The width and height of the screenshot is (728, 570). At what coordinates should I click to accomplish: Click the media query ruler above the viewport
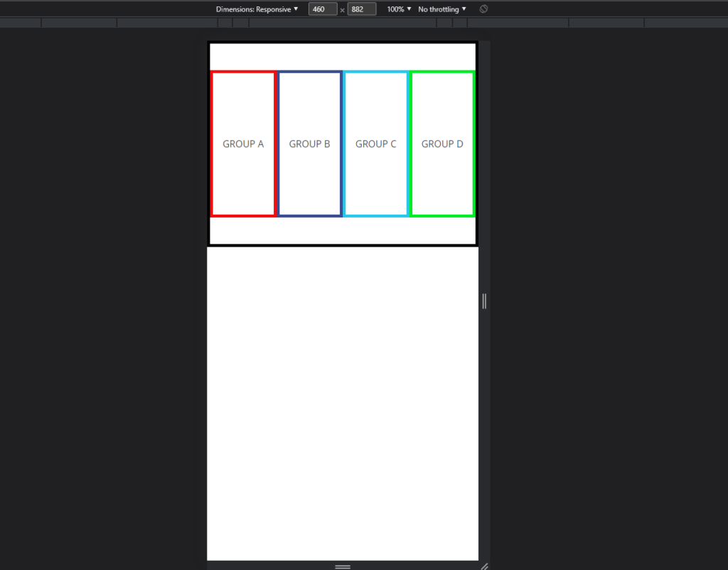[342, 22]
